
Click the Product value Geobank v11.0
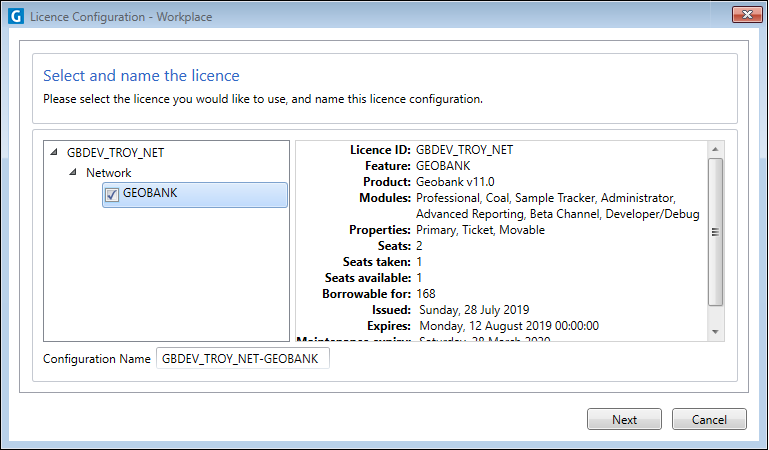tap(455, 181)
